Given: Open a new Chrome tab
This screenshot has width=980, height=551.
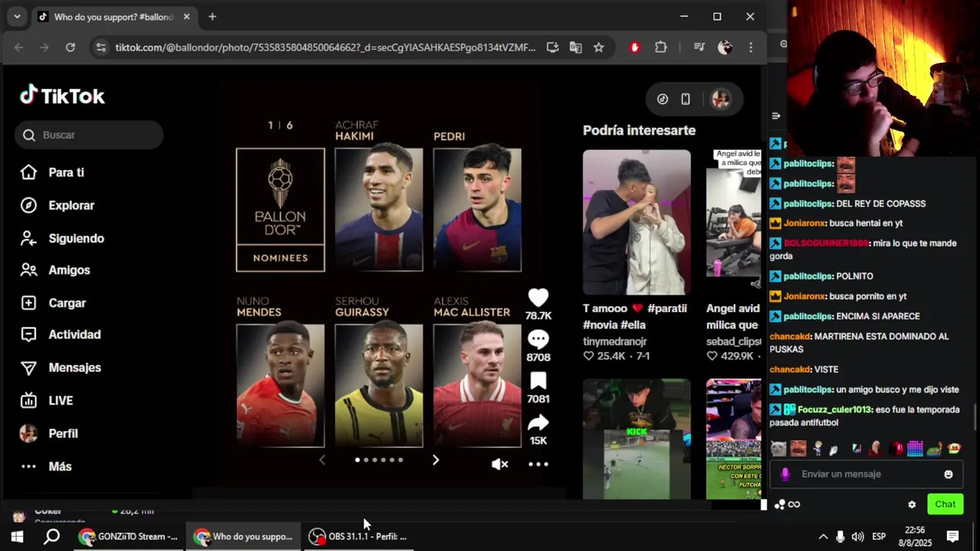Looking at the screenshot, I should coord(212,17).
